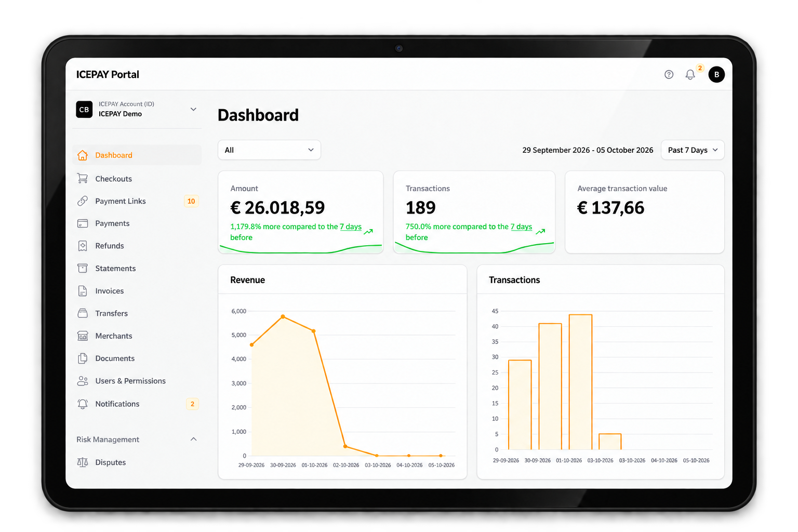798x532 pixels.
Task: Click the sidebar Notifications badge 2
Action: pos(192,404)
